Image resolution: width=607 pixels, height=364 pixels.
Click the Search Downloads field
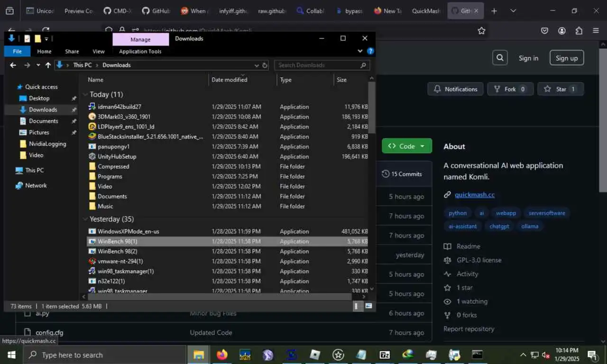[322, 65]
